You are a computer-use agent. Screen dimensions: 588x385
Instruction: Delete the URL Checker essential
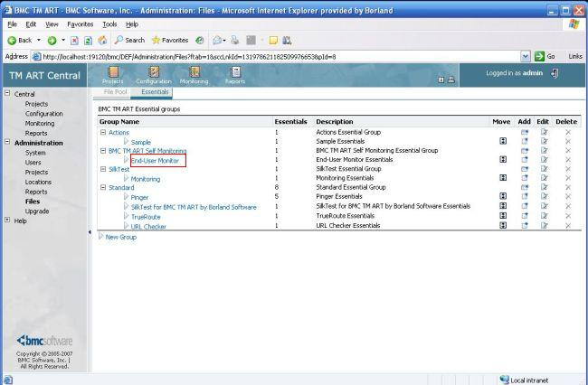tap(568, 226)
